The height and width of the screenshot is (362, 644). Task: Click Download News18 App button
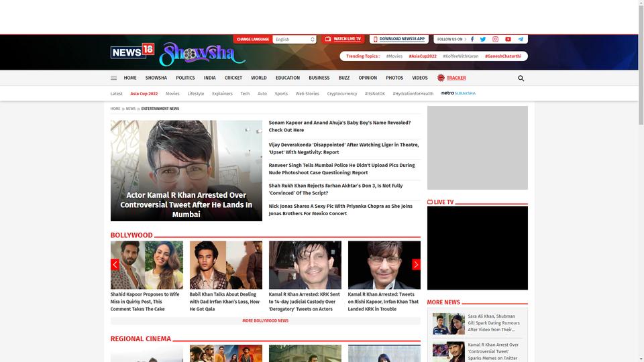(x=398, y=39)
